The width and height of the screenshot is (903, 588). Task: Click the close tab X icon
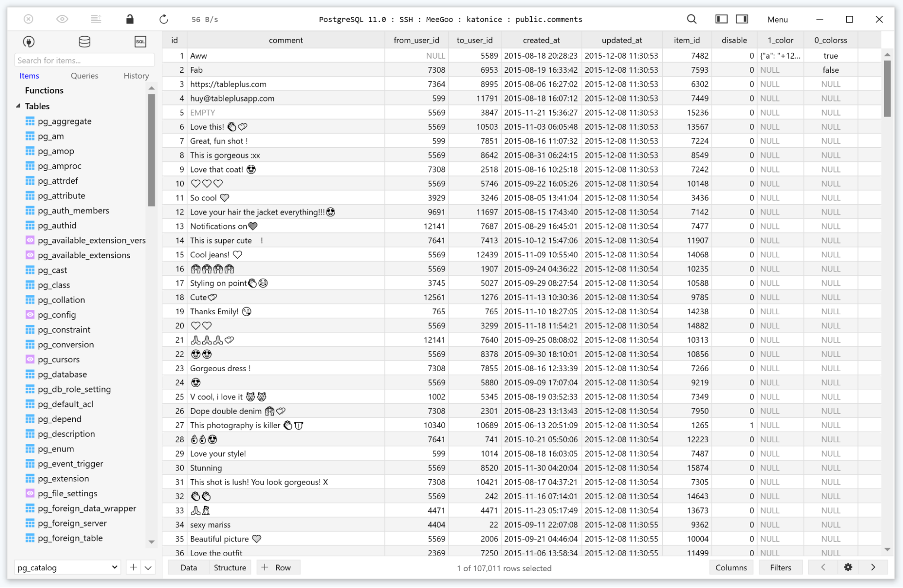[x=28, y=19]
